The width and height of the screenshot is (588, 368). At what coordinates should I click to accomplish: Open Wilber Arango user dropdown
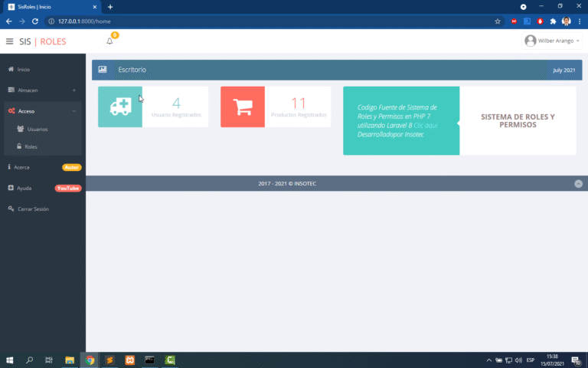pos(551,41)
